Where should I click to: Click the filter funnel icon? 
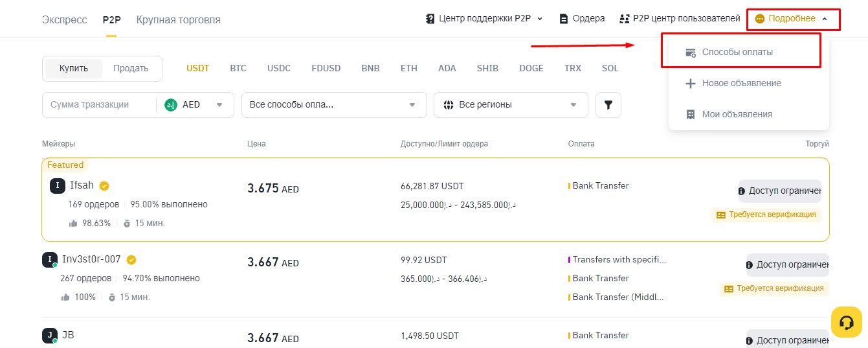608,105
